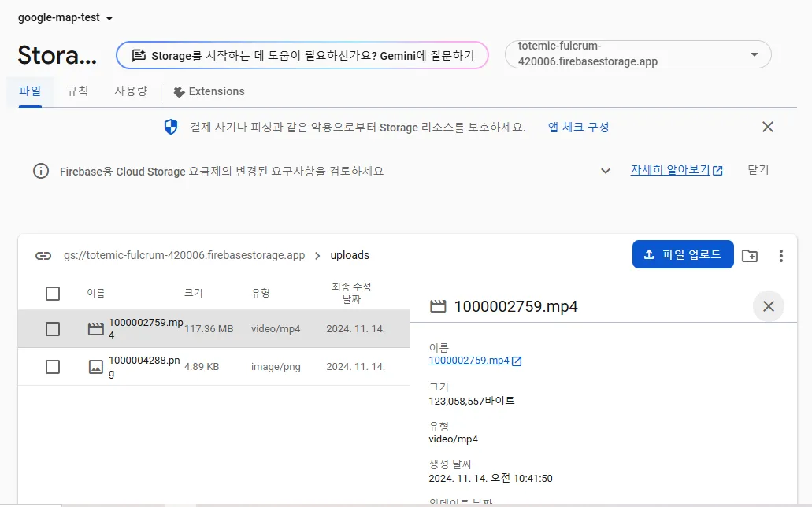Click the blue shield App Check icon
812x507 pixels.
[x=171, y=127]
